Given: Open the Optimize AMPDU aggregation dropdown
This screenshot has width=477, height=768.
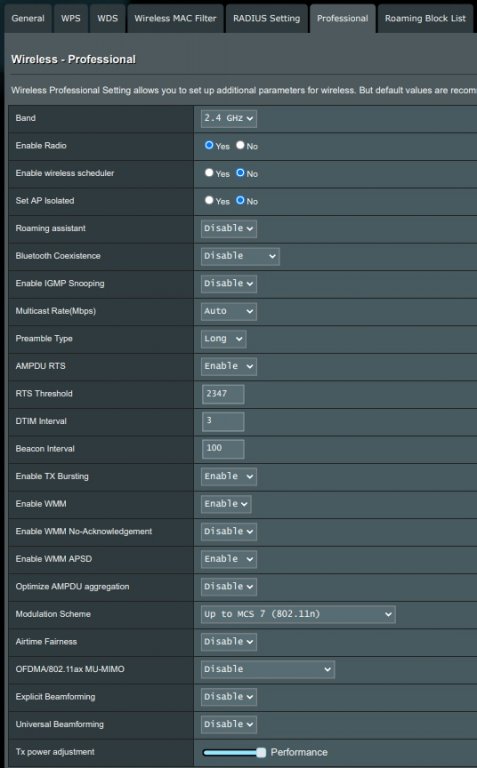Looking at the screenshot, I should tap(229, 587).
